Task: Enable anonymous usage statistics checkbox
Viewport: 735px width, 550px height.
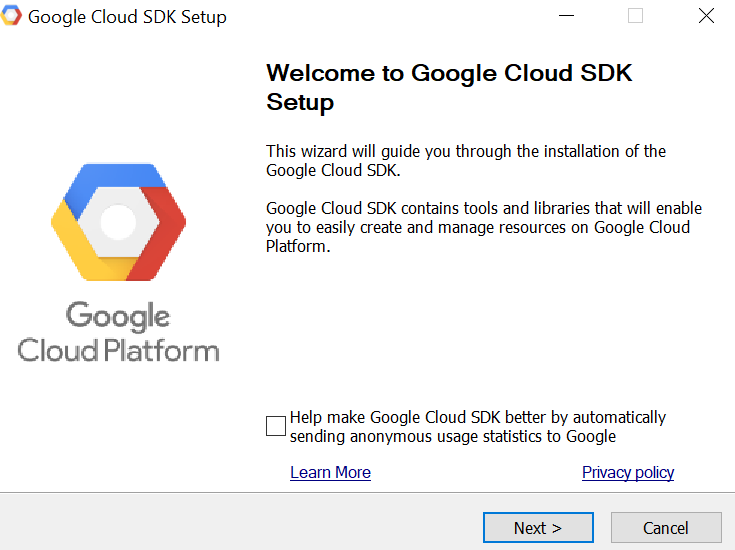Action: [276, 426]
